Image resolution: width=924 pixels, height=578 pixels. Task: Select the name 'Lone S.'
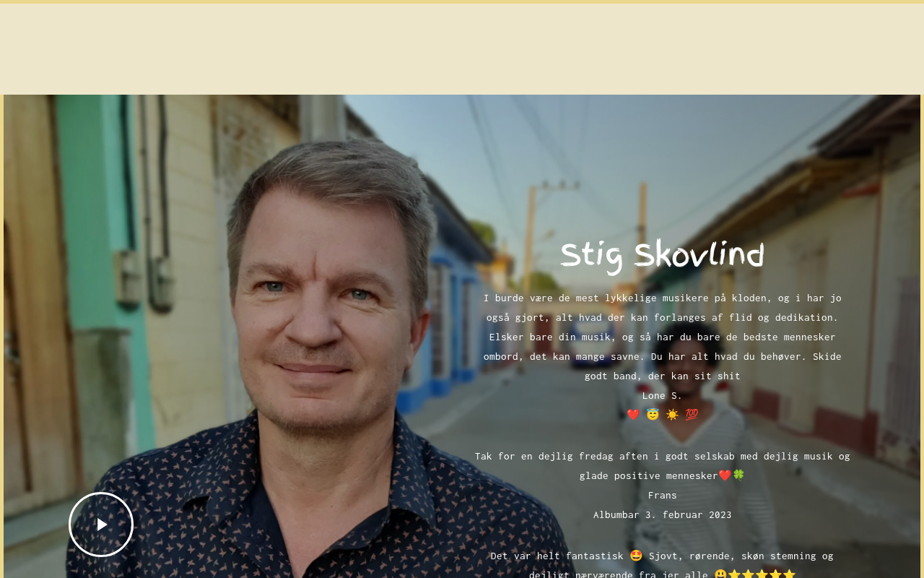662,395
